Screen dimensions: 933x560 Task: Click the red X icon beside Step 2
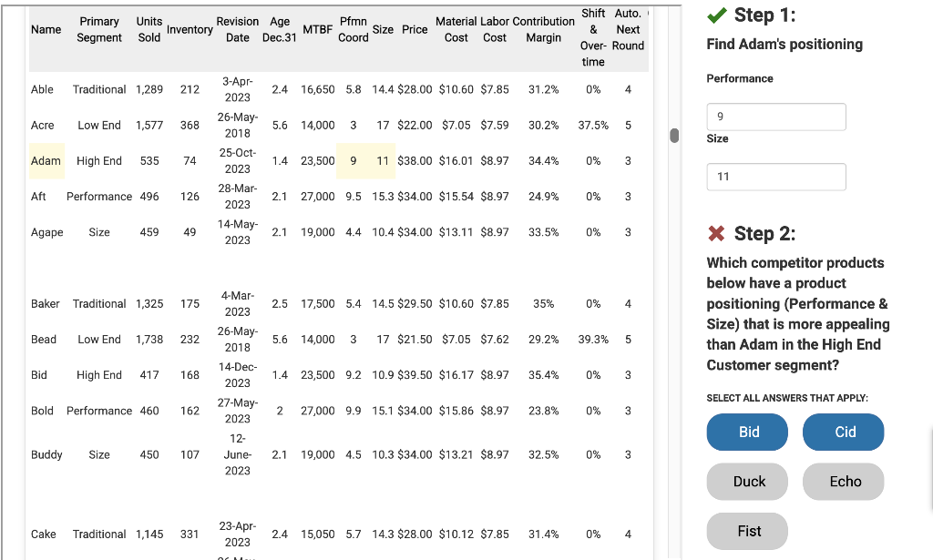(716, 234)
